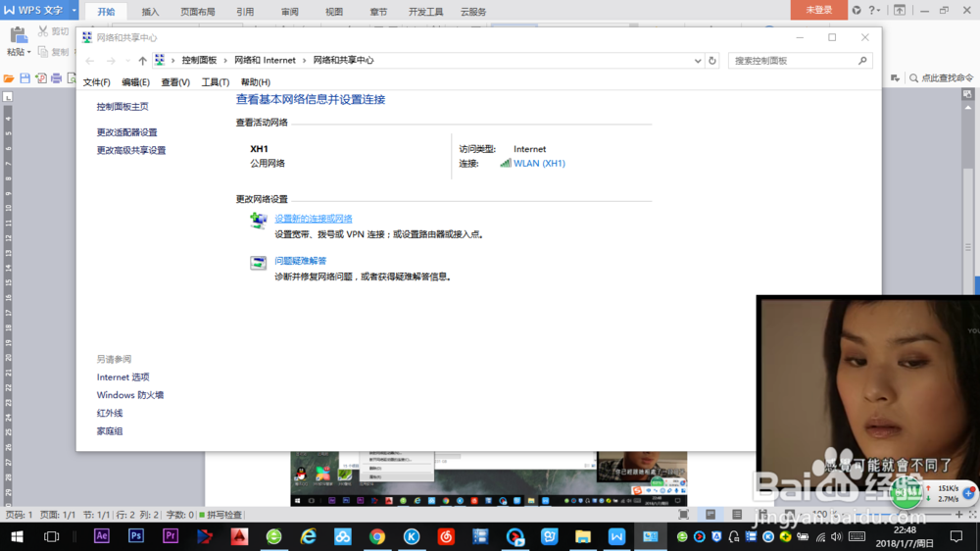
Task: Collapse the WPS ribbon with the up-arrow box icon
Action: (x=900, y=10)
